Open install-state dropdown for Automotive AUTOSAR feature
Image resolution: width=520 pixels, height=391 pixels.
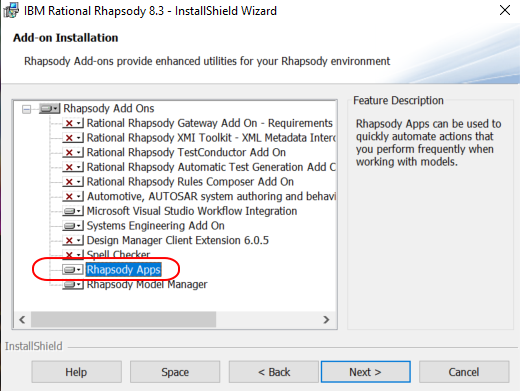(x=73, y=196)
